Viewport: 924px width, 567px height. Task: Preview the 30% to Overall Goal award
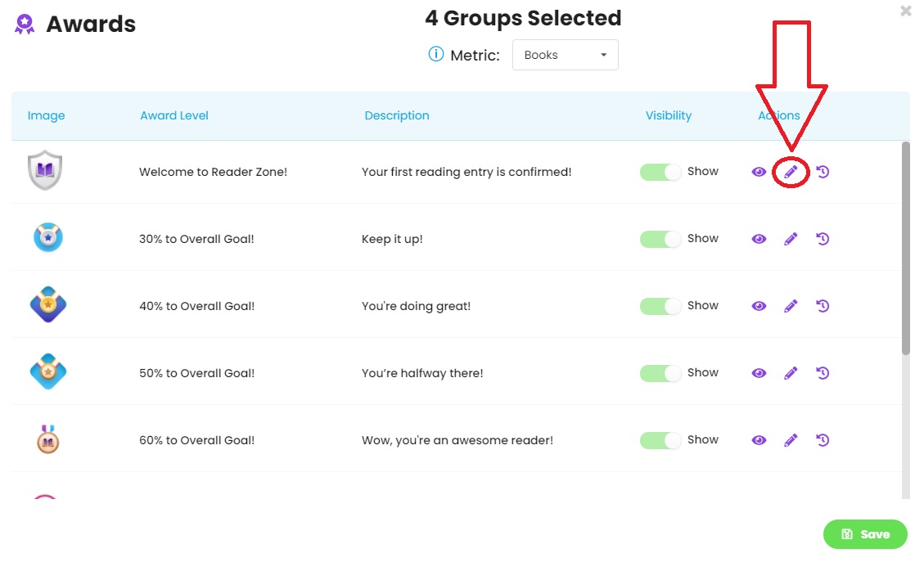759,239
